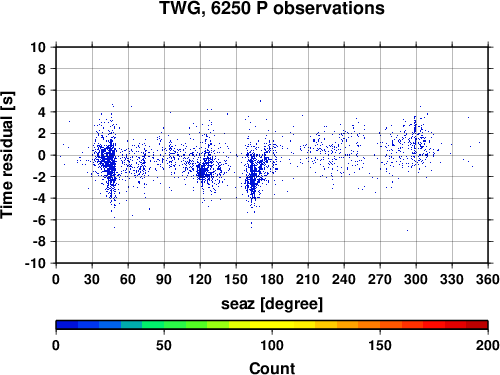Click the Count colorbar tick label "50"

pos(164,345)
